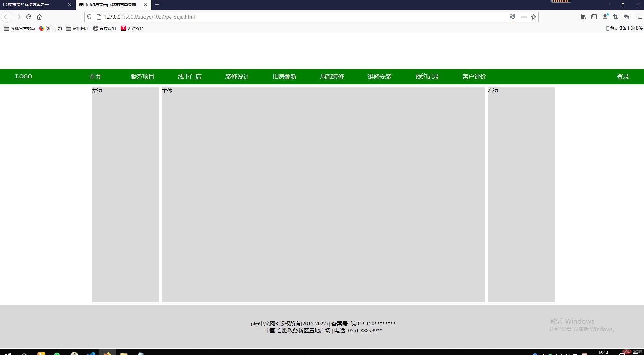Open the Firefox account icon
644x355 pixels.
605,17
